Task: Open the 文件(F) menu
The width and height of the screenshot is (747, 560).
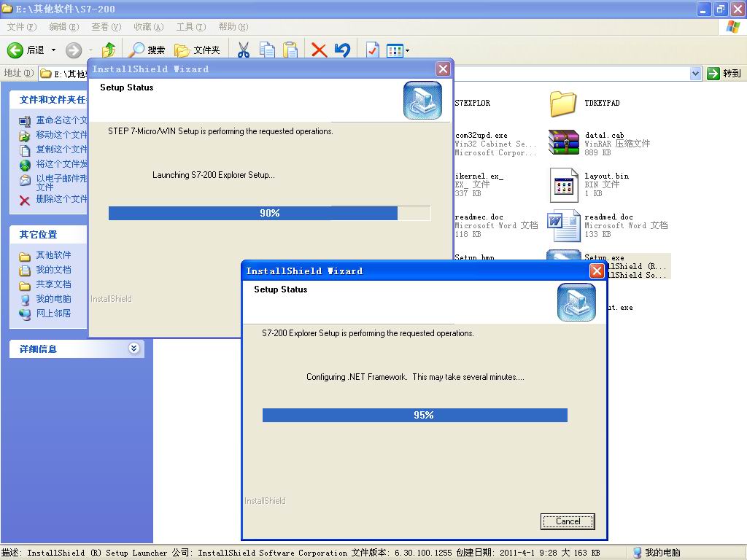Action: click(21, 27)
